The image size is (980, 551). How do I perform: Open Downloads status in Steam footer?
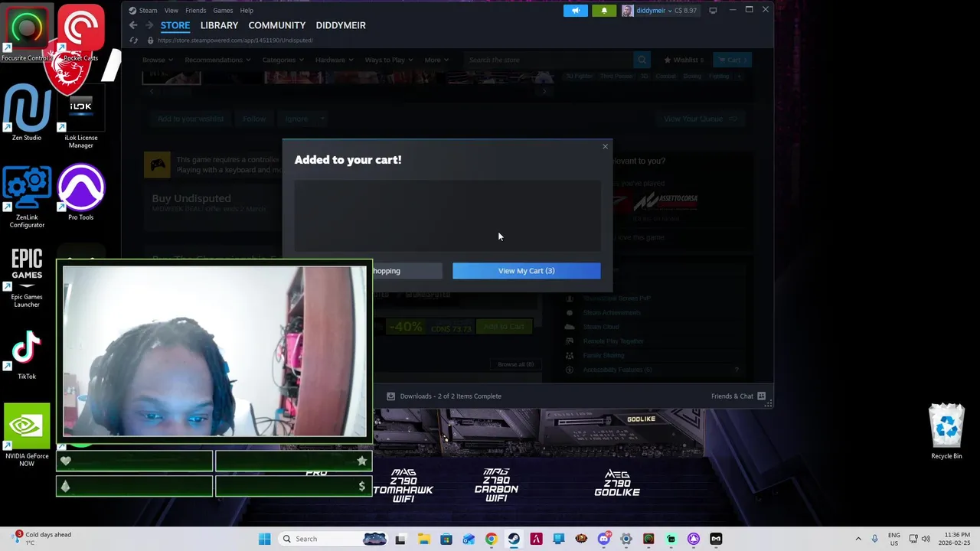[444, 396]
